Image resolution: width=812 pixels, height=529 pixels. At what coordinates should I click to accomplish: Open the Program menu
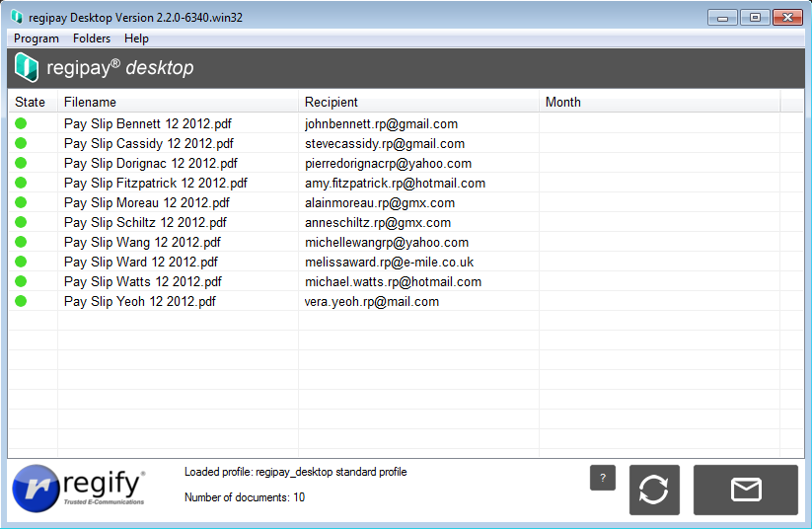37,38
